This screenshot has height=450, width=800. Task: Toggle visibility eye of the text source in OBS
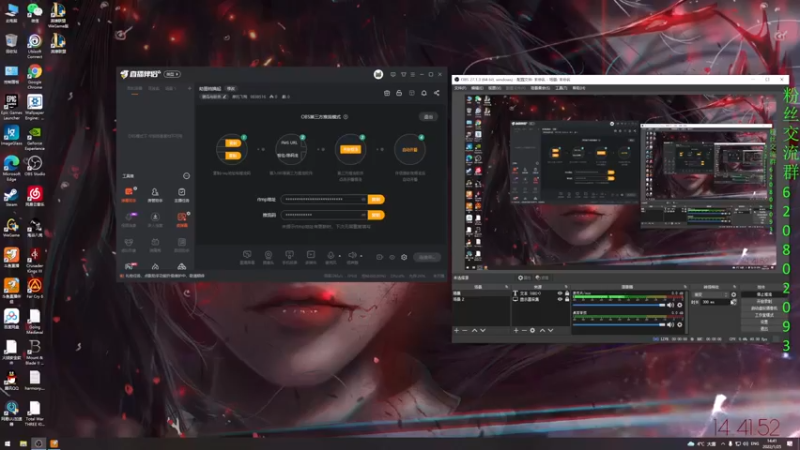pos(560,293)
